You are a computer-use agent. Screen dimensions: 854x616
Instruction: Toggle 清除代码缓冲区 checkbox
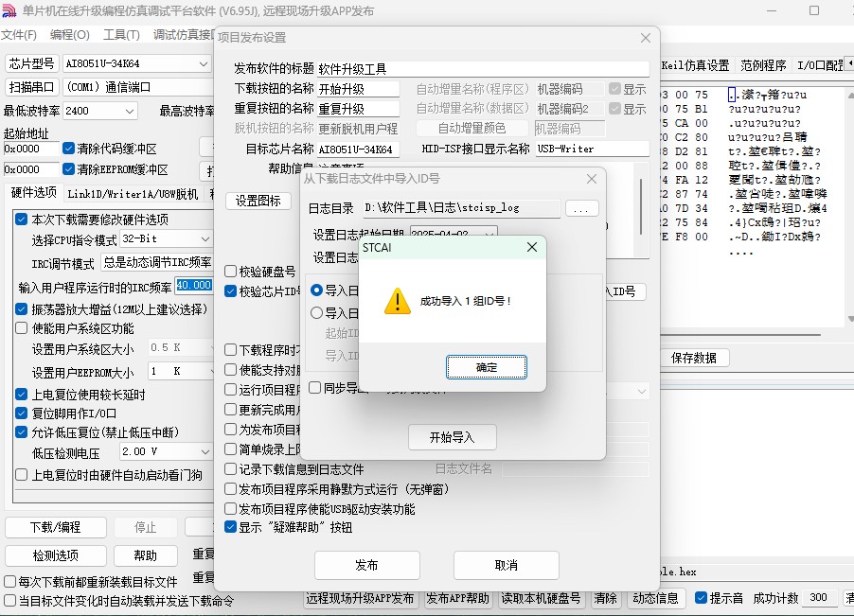coord(68,148)
